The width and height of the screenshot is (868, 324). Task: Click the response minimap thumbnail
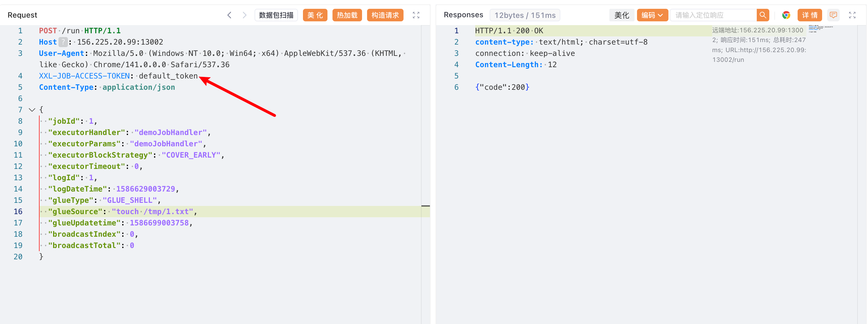click(x=820, y=29)
